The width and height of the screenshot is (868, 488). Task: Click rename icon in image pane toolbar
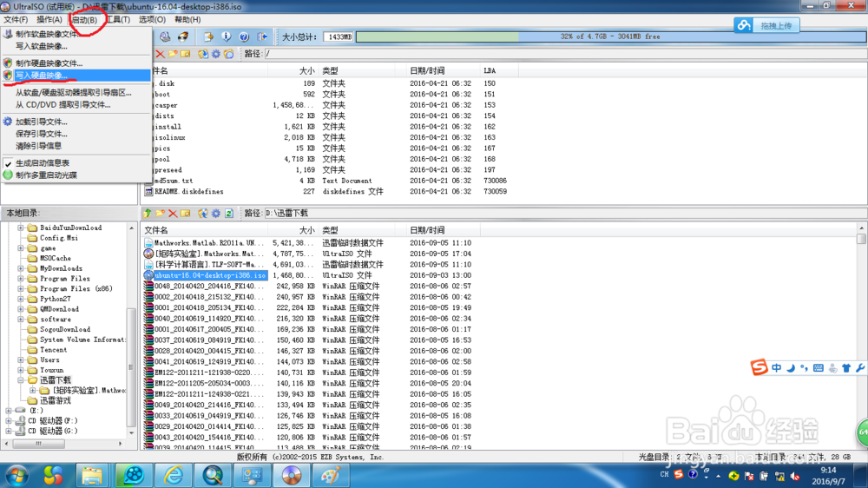pos(186,54)
